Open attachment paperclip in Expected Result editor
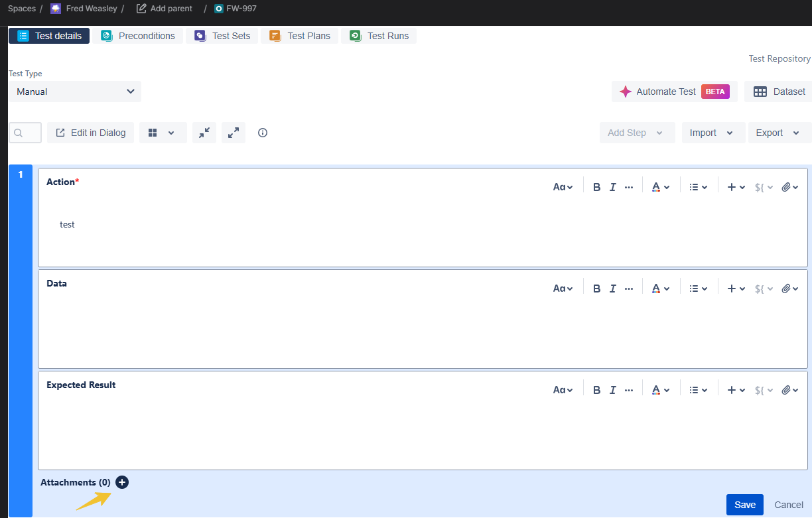 [x=789, y=390]
